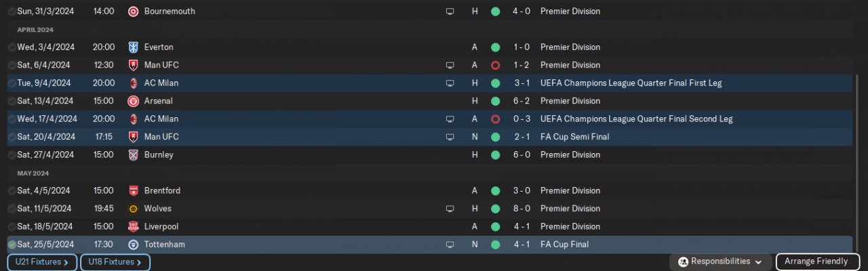Toggle the checkmark on Tottenham FA Cup Final row
This screenshot has height=271, width=868.
(12, 245)
